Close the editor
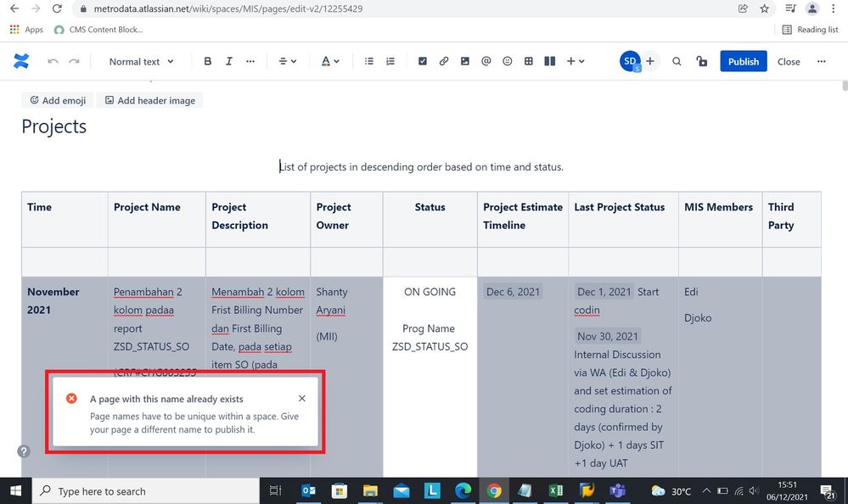The image size is (848, 504). coord(789,62)
